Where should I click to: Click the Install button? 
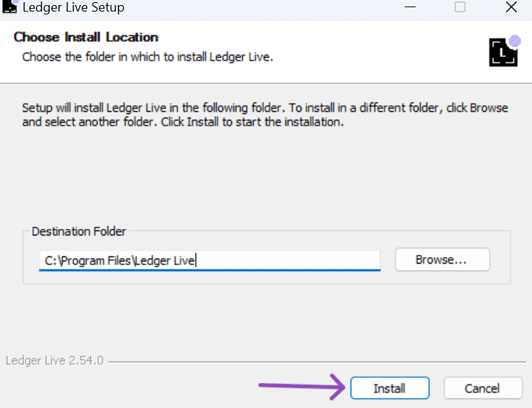pyautogui.click(x=390, y=388)
